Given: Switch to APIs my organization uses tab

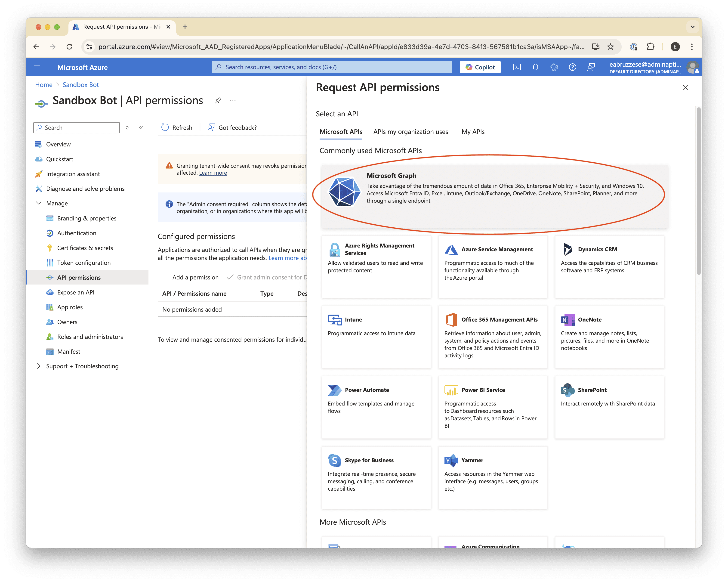Looking at the screenshot, I should pos(410,132).
